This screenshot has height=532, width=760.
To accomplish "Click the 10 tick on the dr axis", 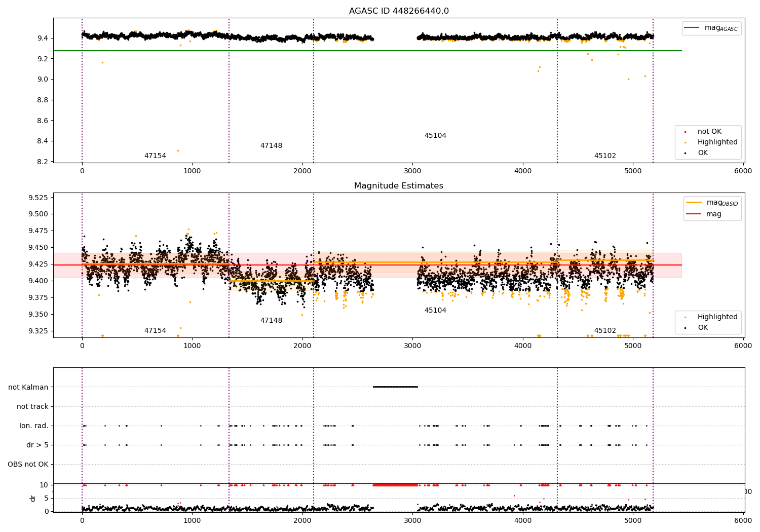I will pyautogui.click(x=44, y=485).
